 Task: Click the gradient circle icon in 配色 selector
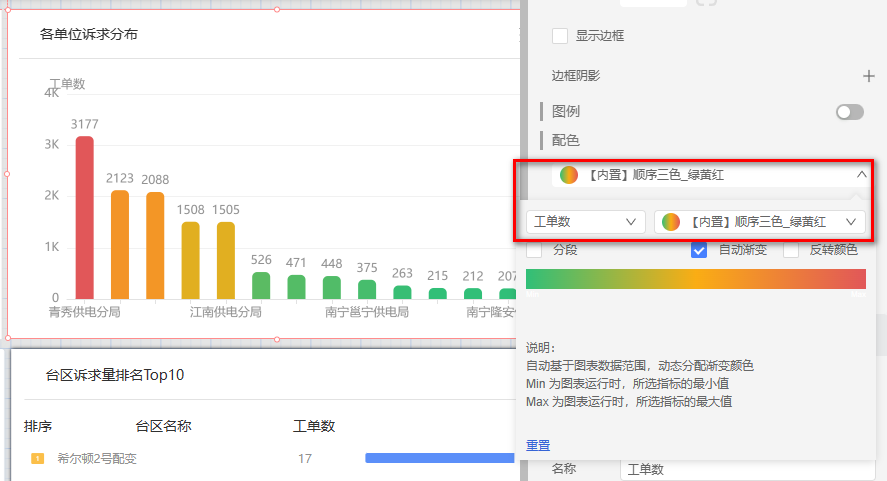[x=568, y=175]
